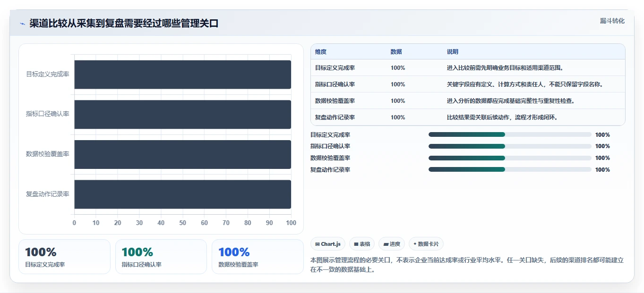This screenshot has width=644, height=293.
Task: Click description 进入比较前需先明确业务目标和适用渠道范围
Action: [x=505, y=68]
